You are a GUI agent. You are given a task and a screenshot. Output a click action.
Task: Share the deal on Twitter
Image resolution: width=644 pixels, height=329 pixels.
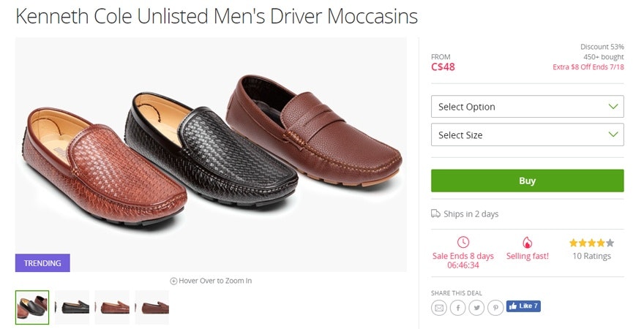coord(477,308)
